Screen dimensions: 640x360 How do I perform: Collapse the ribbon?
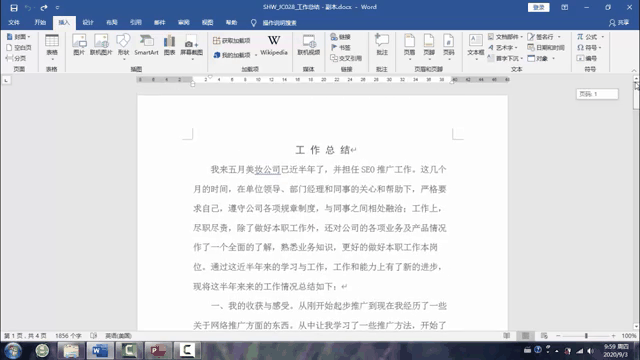pos(634,70)
